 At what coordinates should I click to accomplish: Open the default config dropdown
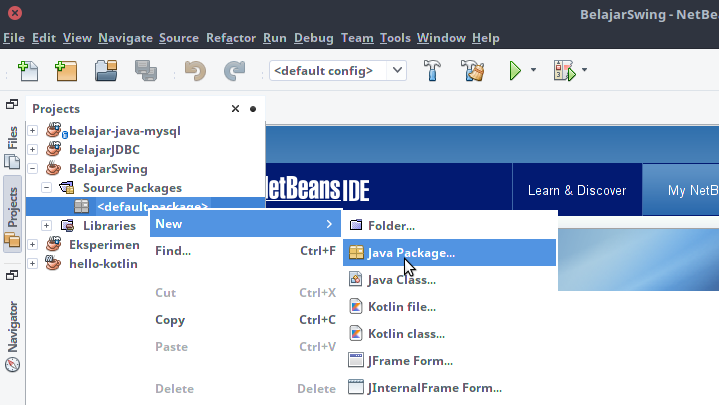click(x=338, y=71)
